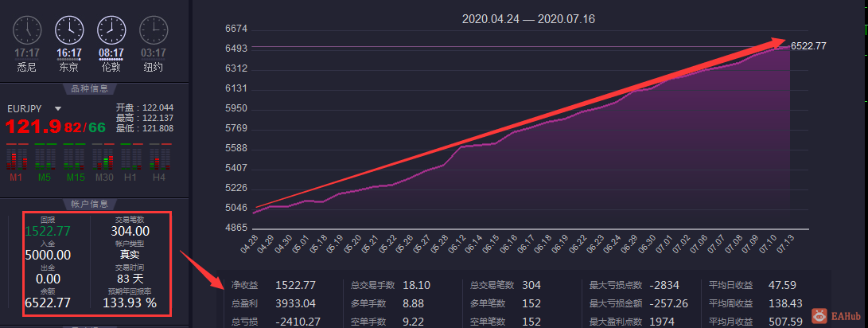This screenshot has width=868, height=328.
Task: Select the M5 timeframe indicator
Action: pos(45,178)
